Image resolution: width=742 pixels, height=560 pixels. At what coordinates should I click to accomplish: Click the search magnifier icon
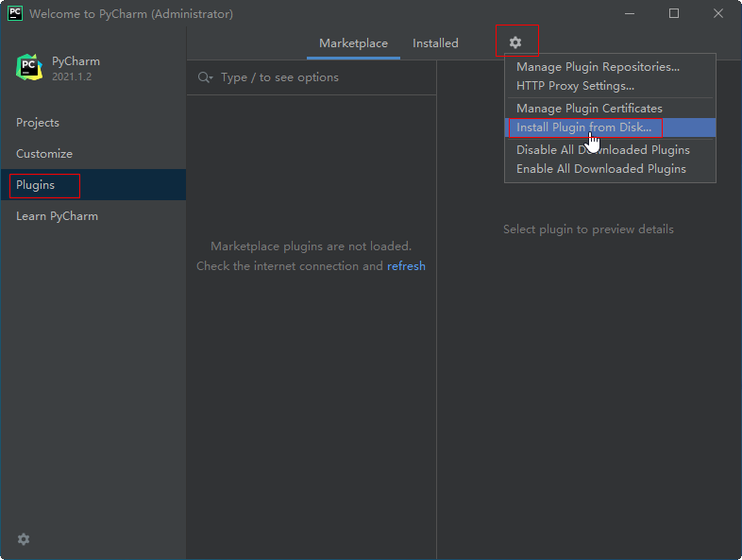pyautogui.click(x=205, y=77)
